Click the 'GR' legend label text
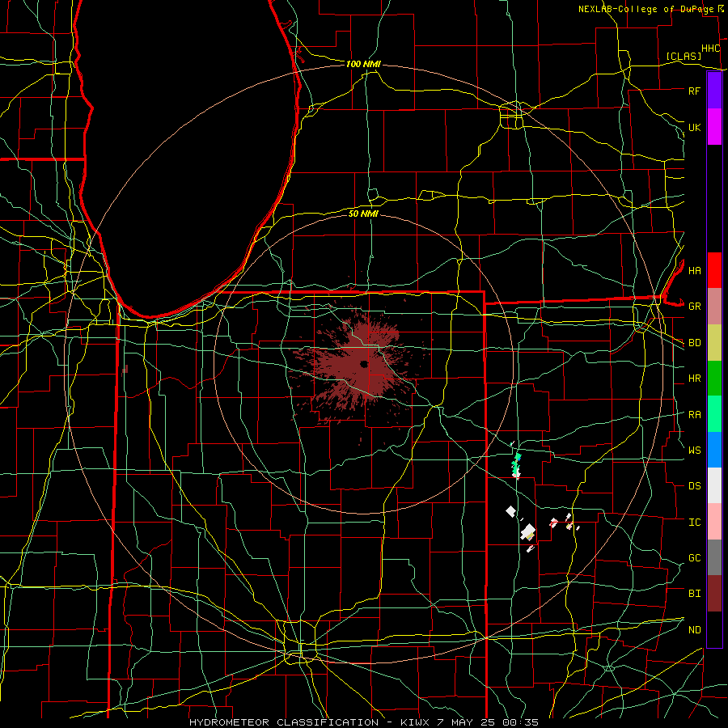This screenshot has width=728, height=728. tap(694, 307)
